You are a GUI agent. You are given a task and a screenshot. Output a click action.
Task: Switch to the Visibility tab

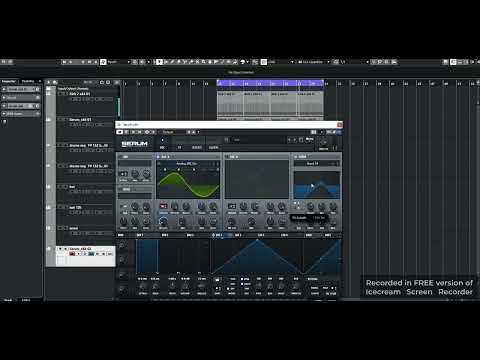tap(28, 81)
